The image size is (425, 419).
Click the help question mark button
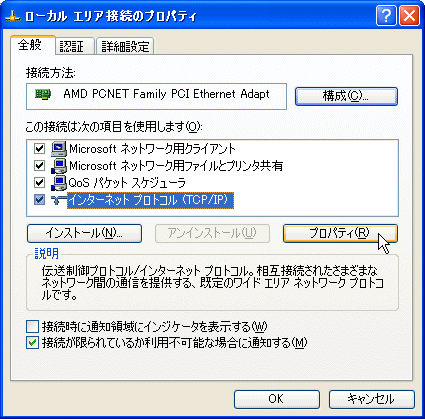[x=386, y=15]
